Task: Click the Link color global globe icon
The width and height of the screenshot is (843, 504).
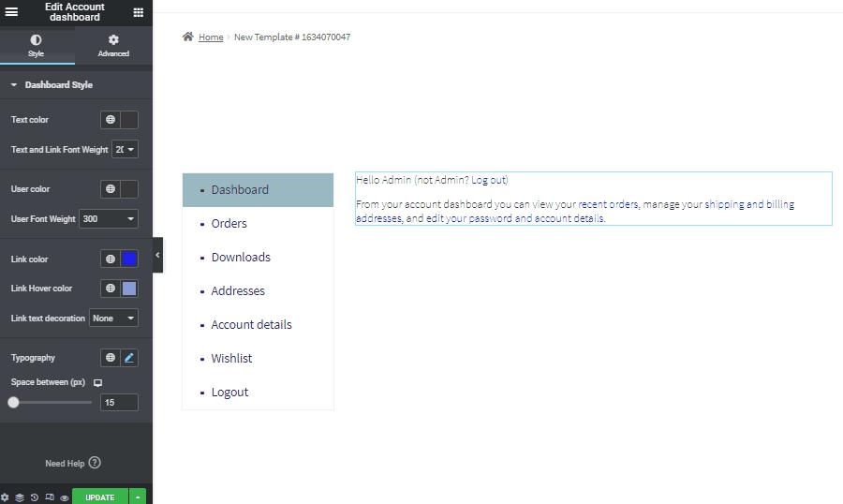Action: pyautogui.click(x=111, y=259)
